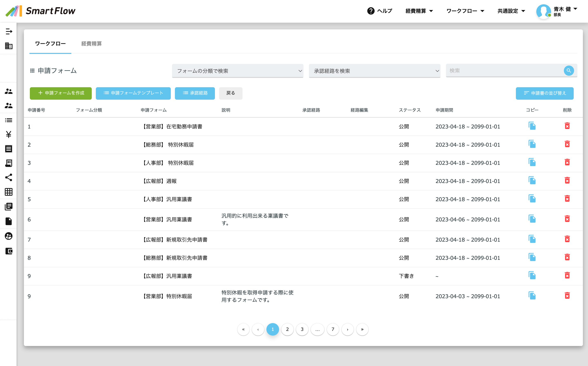Image resolution: width=588 pixels, height=366 pixels.
Task: Click the yen currency sidebar icon
Action: [x=9, y=134]
